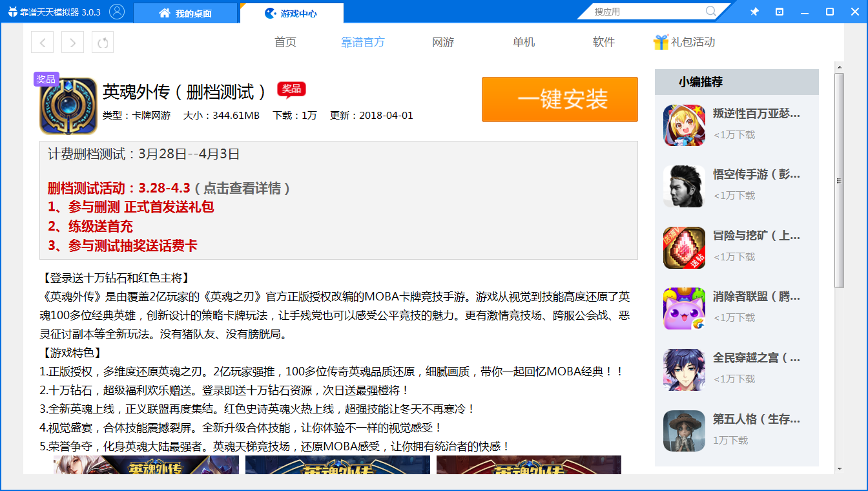868x491 pixels.
Task: Click the magnifier search icon
Action: [710, 11]
